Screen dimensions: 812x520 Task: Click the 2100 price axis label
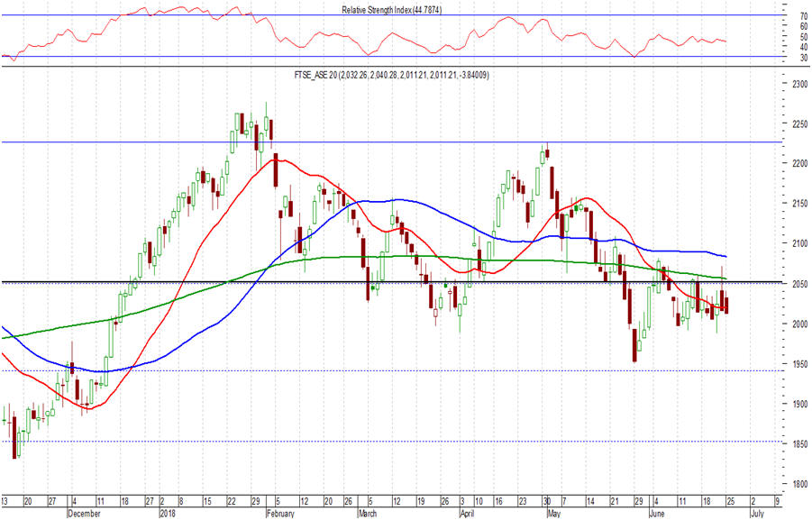point(800,243)
